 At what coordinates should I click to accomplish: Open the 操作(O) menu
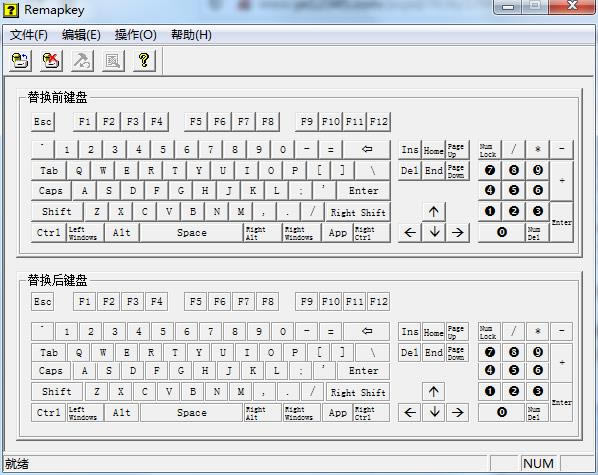(136, 35)
